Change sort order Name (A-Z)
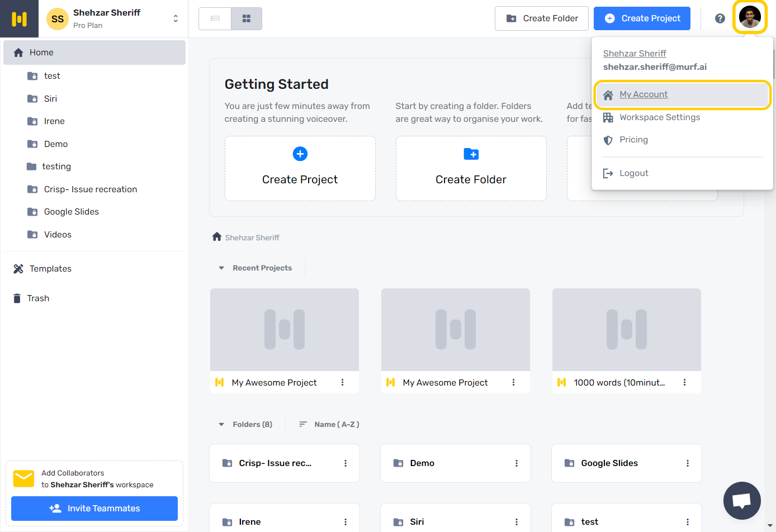This screenshot has height=532, width=776. [329, 425]
